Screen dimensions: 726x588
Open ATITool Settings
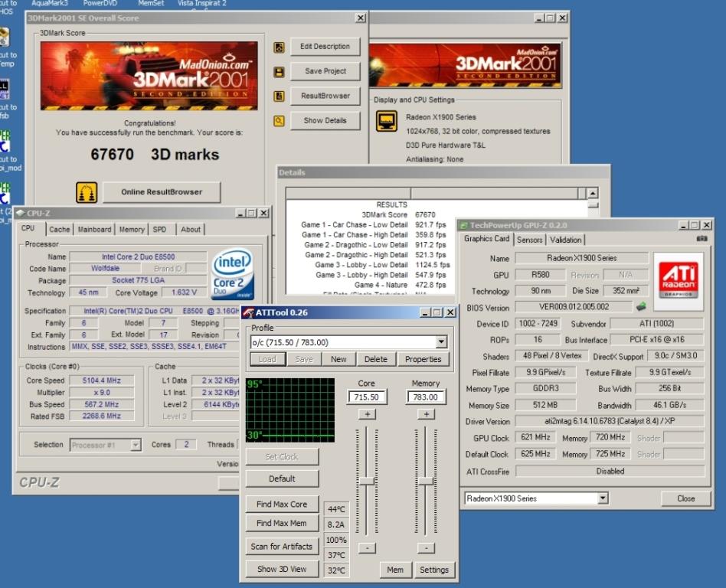pos(434,570)
